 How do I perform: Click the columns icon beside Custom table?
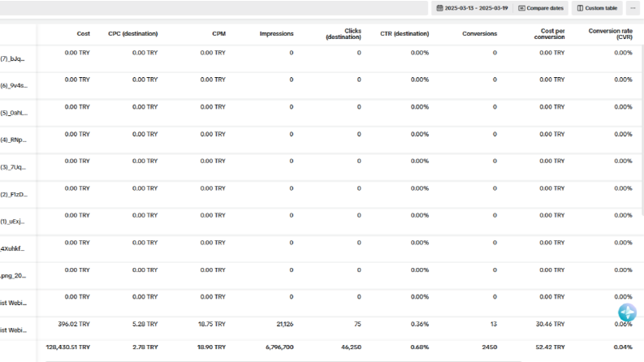(580, 8)
